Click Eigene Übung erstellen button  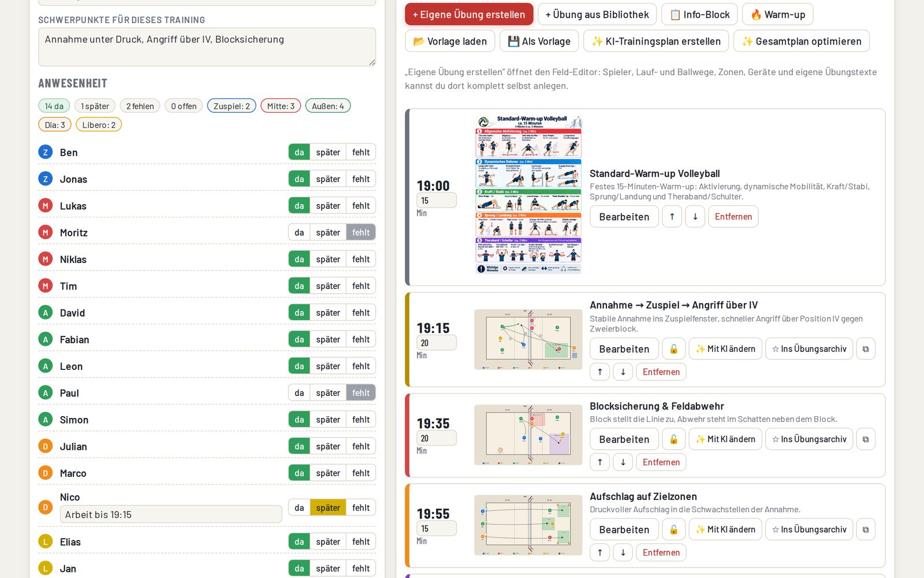coord(469,14)
